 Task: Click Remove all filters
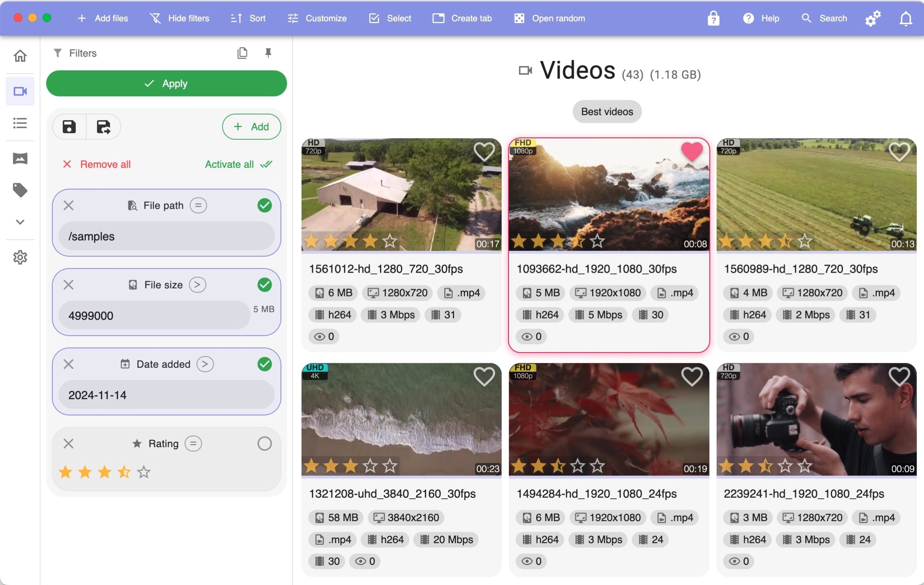[97, 164]
